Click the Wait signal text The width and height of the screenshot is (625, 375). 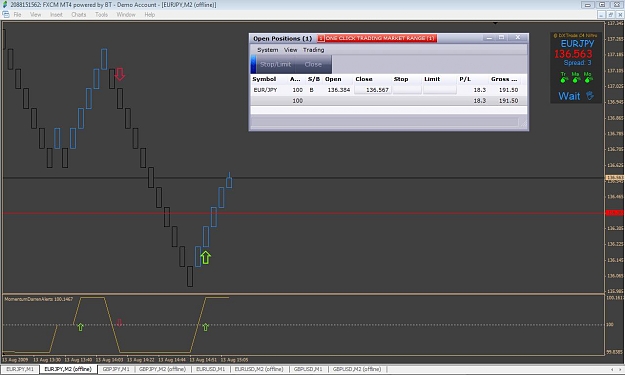coord(569,96)
